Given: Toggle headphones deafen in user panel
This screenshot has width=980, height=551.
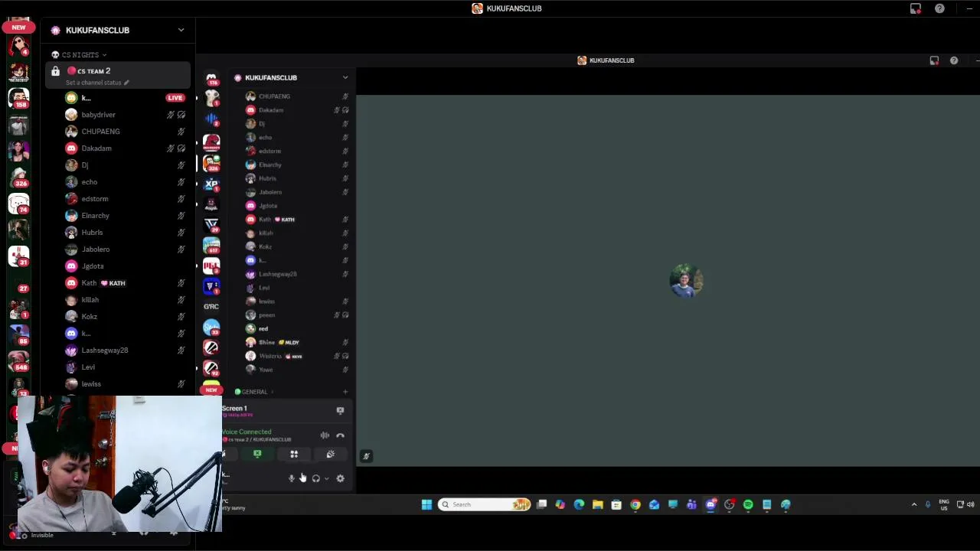Looking at the screenshot, I should click(x=315, y=478).
